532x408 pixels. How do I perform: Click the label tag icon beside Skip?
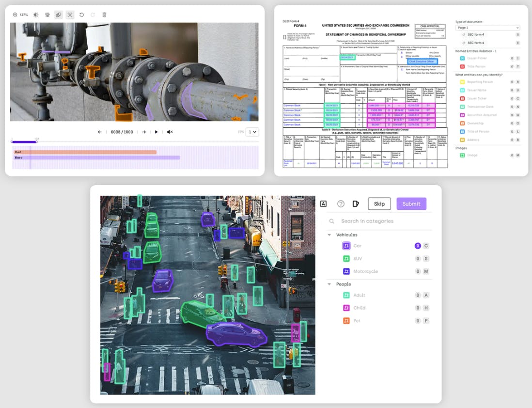(356, 204)
